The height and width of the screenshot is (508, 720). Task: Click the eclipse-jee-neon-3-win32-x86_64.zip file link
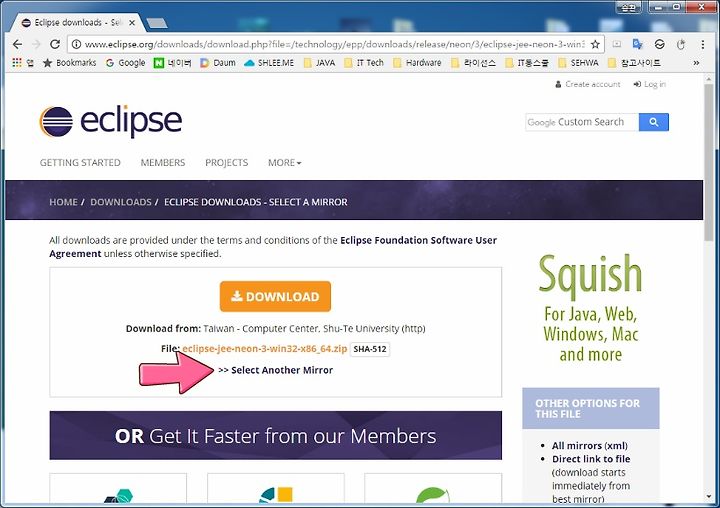pyautogui.click(x=264, y=349)
